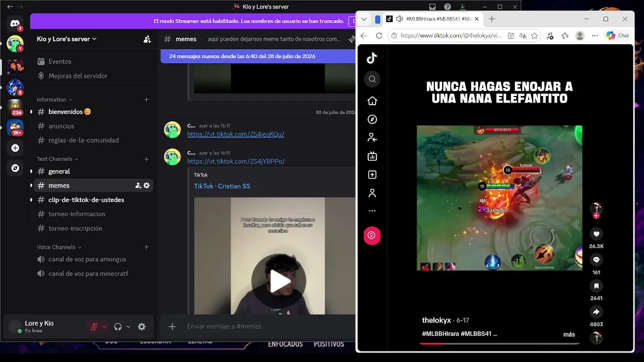Screen dimensions: 644x362
Task: Open TikTok Following icon in sidebar
Action: coord(372,137)
